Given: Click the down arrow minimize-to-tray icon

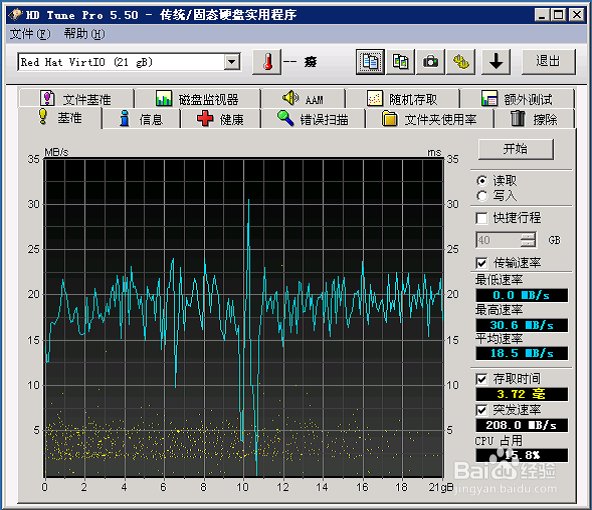Looking at the screenshot, I should [x=496, y=62].
